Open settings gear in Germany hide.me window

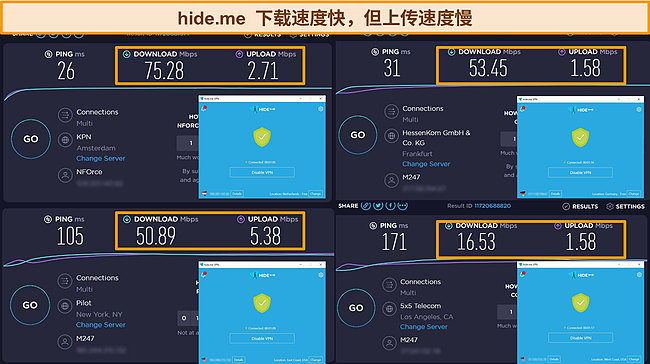click(639, 109)
